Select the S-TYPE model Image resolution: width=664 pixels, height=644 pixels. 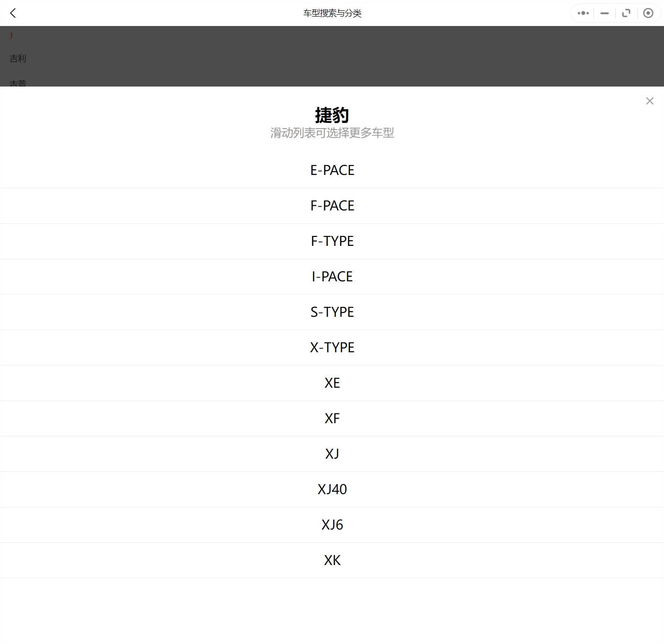(332, 312)
